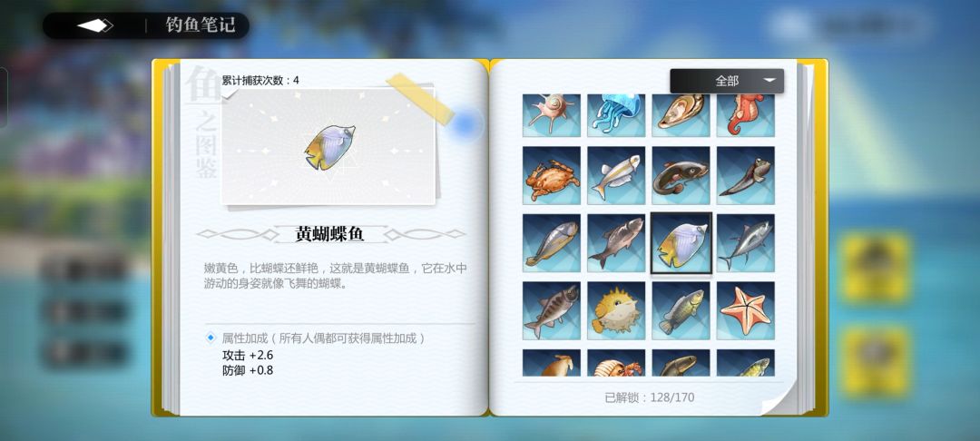This screenshot has height=441, width=980.
Task: Click the large 黄蝴蝶鱼 photo card
Action: click(x=328, y=146)
